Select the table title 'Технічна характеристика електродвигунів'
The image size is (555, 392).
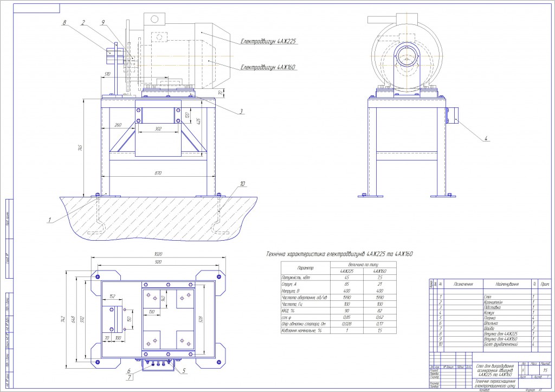(x=316, y=254)
